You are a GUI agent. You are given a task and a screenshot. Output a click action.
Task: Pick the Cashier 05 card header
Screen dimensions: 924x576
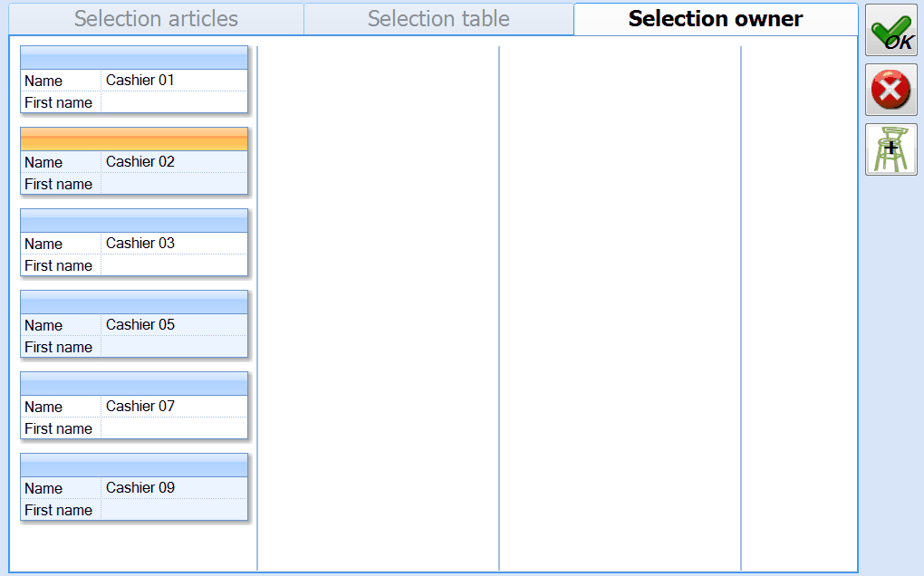pyautogui.click(x=134, y=302)
